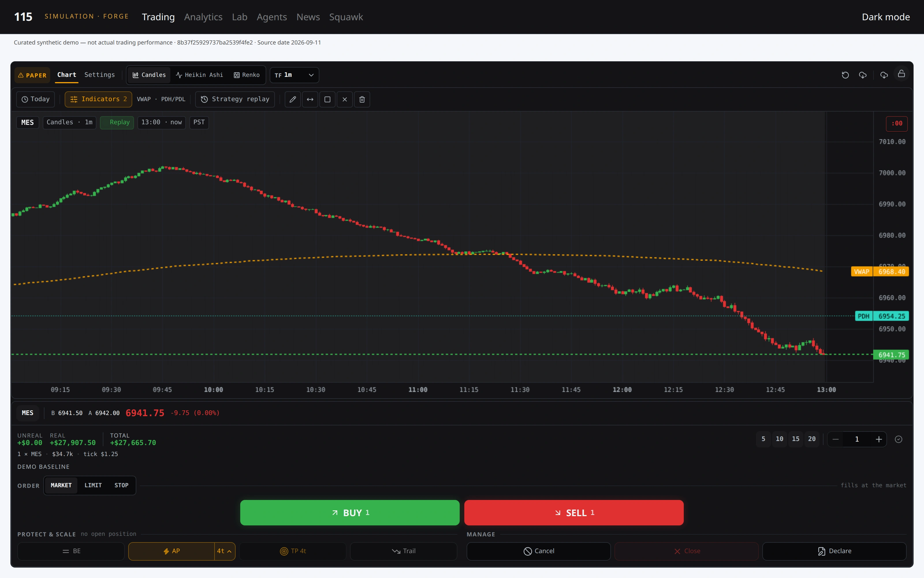
Task: Click the Today clock button
Action: coord(36,99)
